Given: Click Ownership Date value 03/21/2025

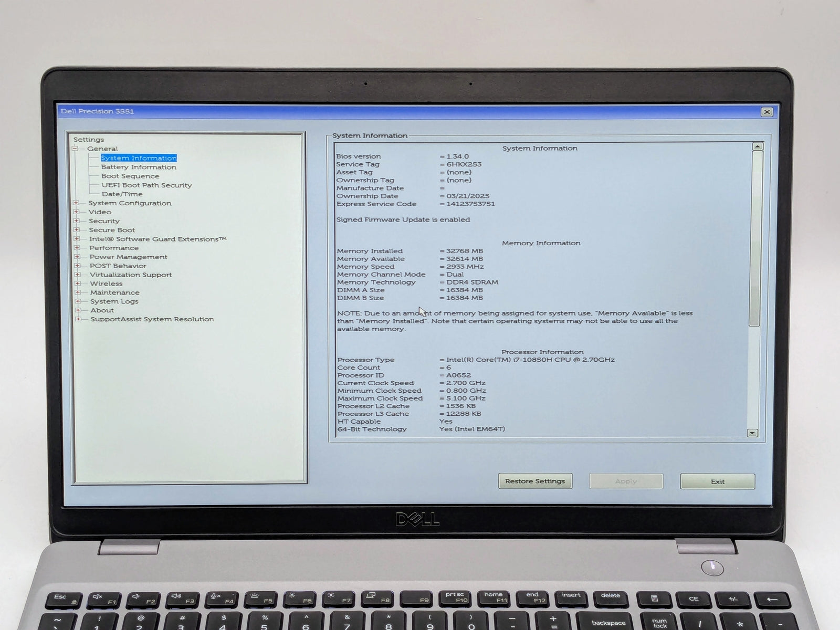Looking at the screenshot, I should (468, 196).
